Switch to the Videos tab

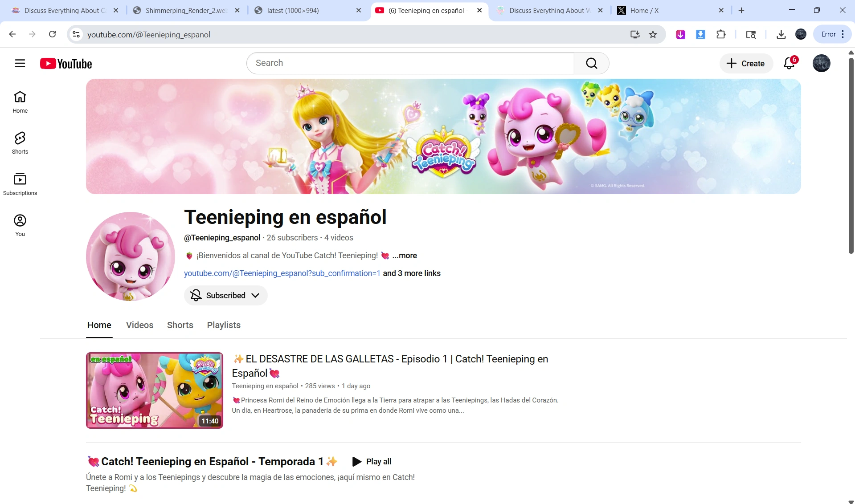coord(139,325)
